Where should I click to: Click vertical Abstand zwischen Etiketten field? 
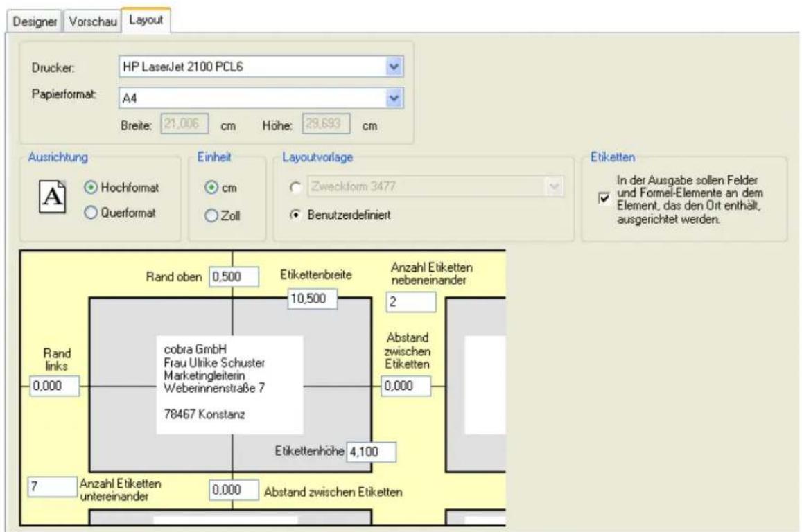pyautogui.click(x=234, y=490)
